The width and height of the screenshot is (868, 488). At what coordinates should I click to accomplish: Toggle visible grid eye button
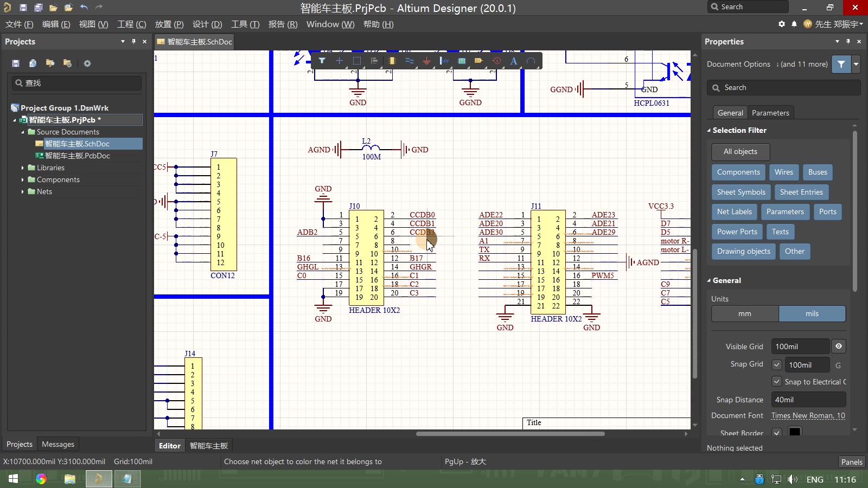click(839, 346)
